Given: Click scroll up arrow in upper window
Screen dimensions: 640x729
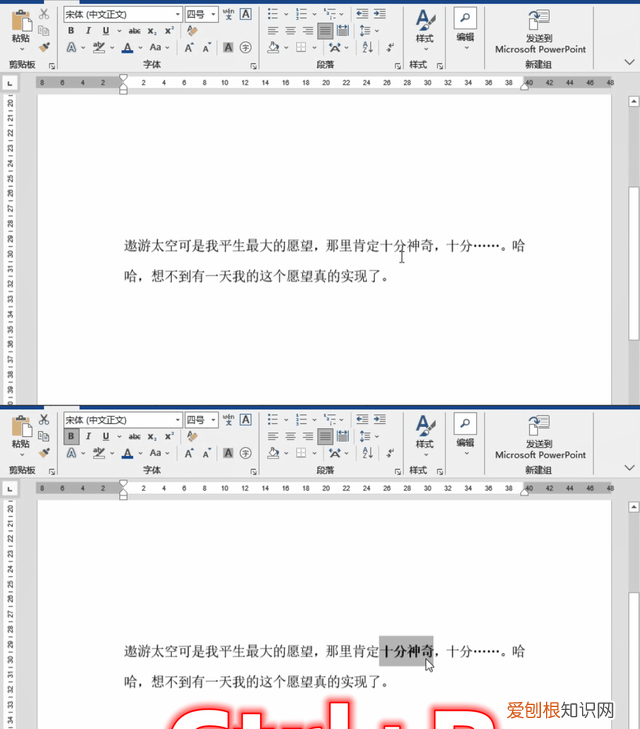Looking at the screenshot, I should (x=633, y=101).
